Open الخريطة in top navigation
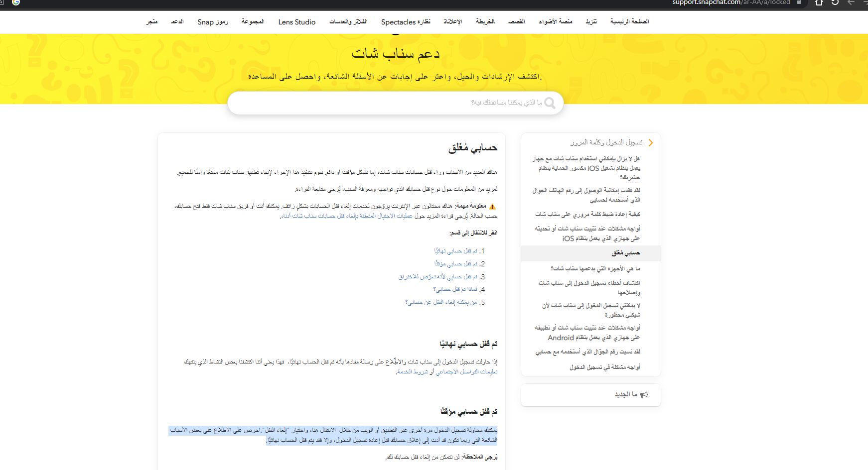The width and height of the screenshot is (868, 470). (485, 22)
